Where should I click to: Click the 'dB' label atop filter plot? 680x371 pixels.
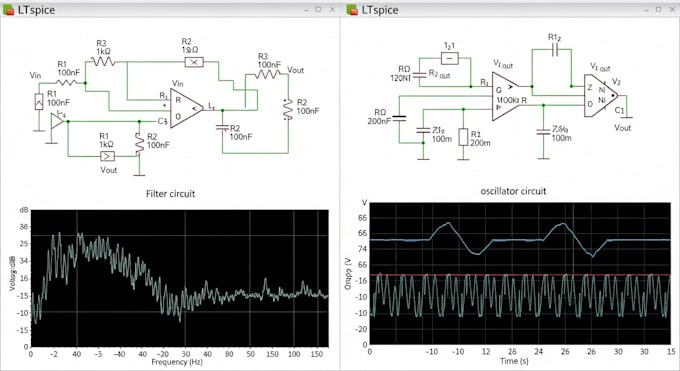coord(24,210)
